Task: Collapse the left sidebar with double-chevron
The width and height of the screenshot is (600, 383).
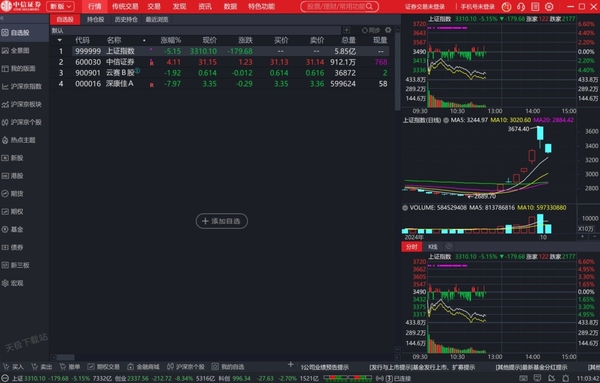Action: point(2,18)
